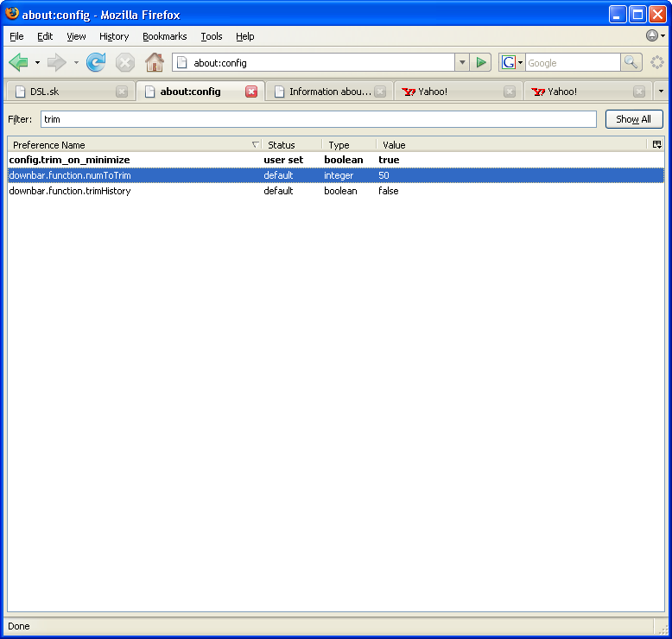This screenshot has width=672, height=639.
Task: Open the Tools menu
Action: (x=212, y=36)
